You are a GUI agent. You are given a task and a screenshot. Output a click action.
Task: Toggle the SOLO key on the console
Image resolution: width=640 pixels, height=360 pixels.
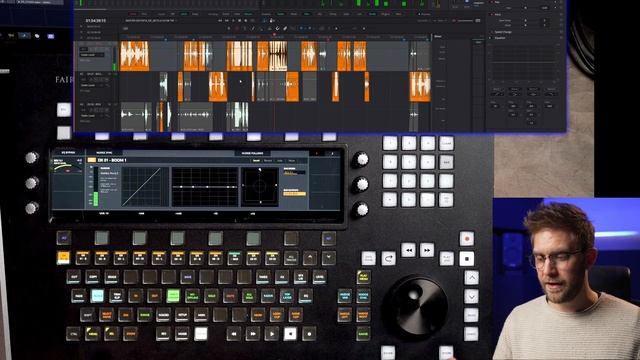[211, 296]
